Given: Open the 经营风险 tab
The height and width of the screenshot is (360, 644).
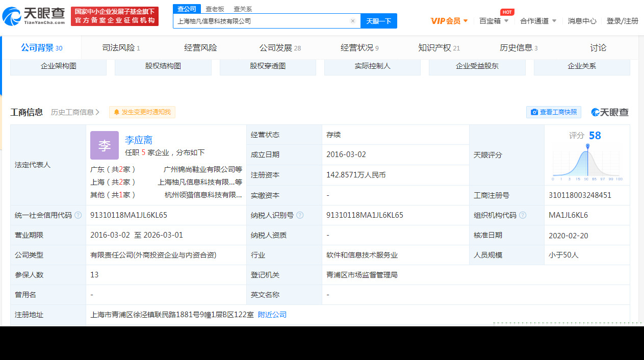Looking at the screenshot, I should (200, 48).
